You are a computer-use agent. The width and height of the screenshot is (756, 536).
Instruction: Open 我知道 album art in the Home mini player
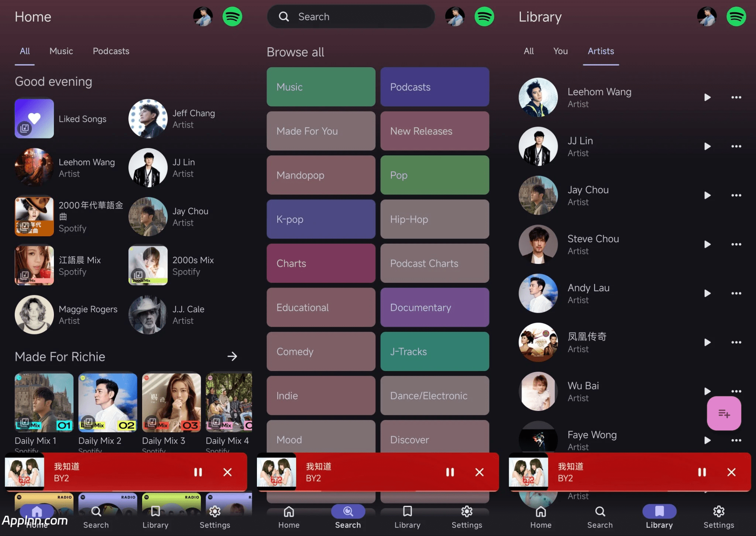(x=24, y=472)
